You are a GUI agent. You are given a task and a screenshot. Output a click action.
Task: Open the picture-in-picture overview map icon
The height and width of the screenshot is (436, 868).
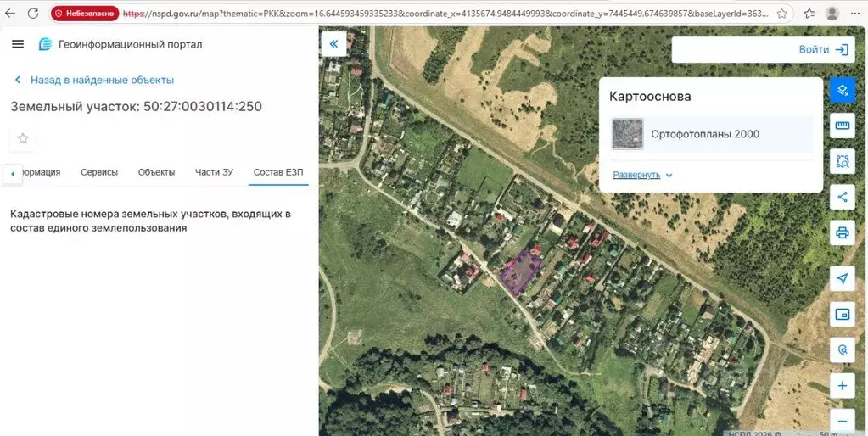tap(843, 314)
